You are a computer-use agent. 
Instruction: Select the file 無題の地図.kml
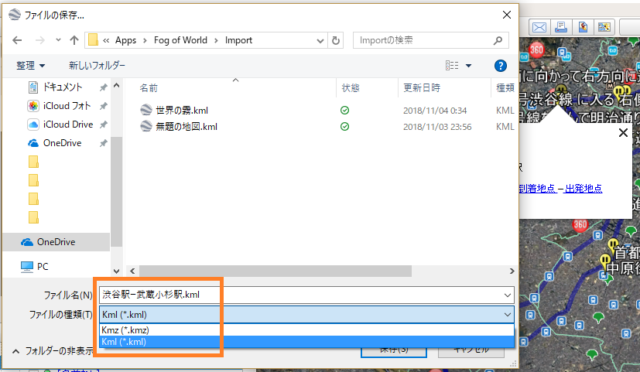(x=186, y=127)
